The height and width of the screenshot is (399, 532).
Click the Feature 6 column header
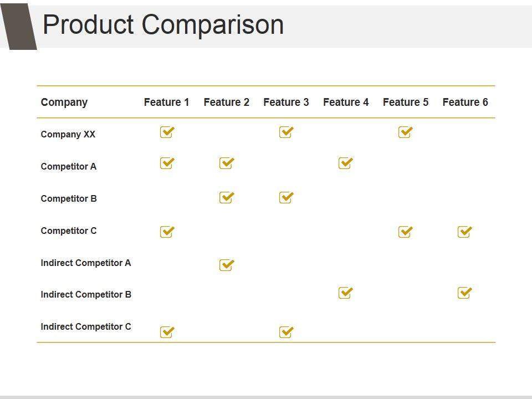[x=465, y=103]
